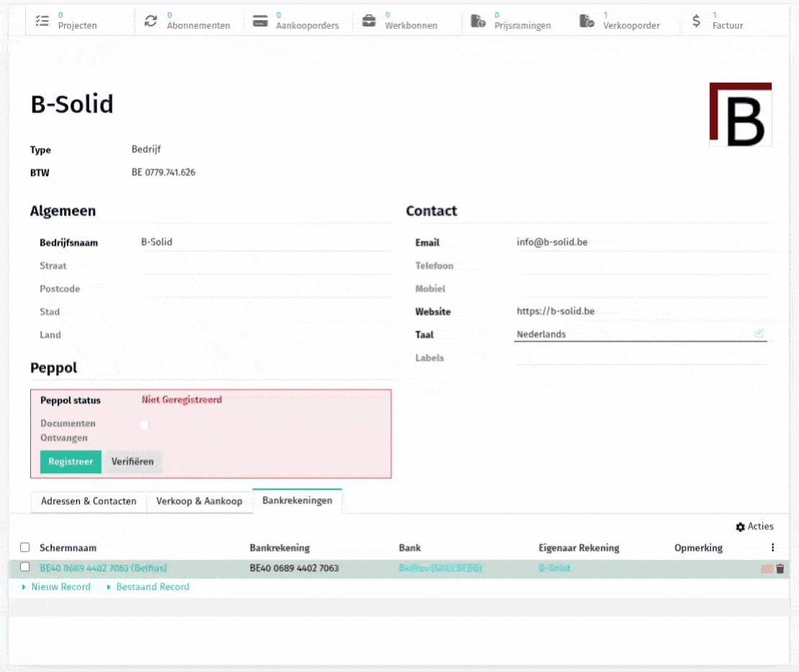The width and height of the screenshot is (799, 672).
Task: Open the Verkooporder stat label
Action: pyautogui.click(x=631, y=25)
